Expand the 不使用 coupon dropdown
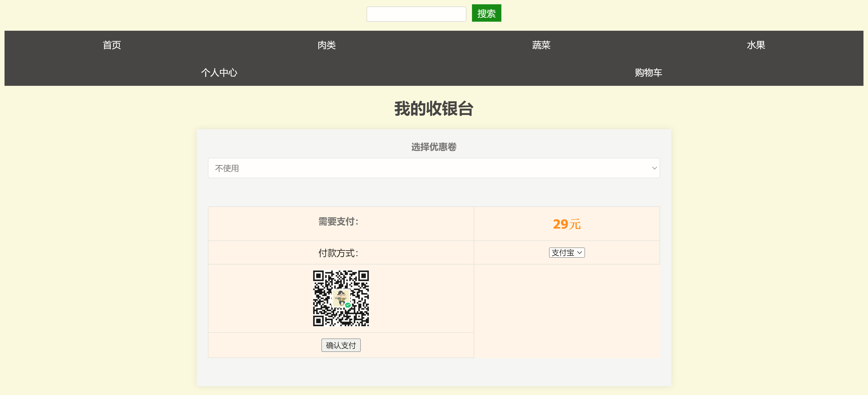This screenshot has height=395, width=868. tap(434, 168)
